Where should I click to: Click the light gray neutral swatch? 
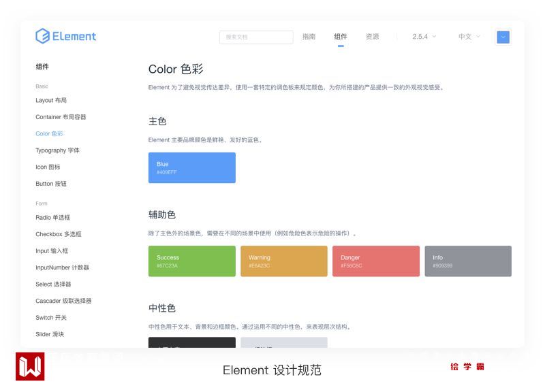tap(284, 342)
